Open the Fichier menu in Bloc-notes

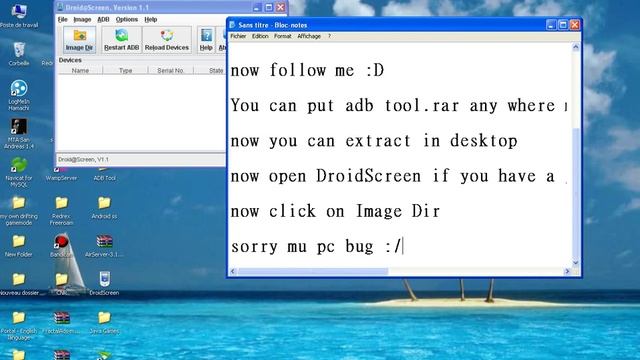click(238, 36)
